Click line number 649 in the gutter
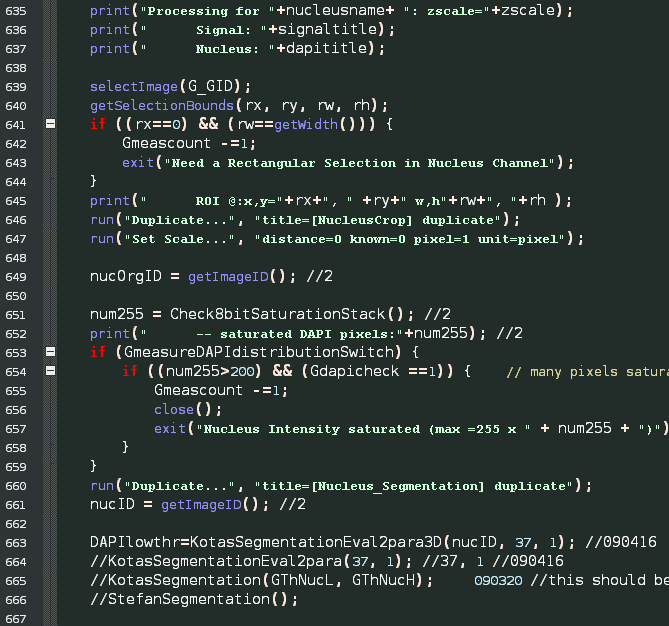The image size is (669, 626). [x=19, y=276]
